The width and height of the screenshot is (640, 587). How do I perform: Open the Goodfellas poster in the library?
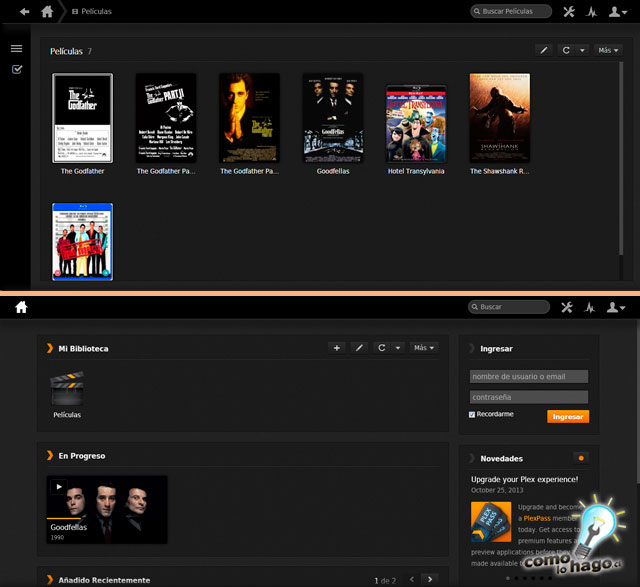333,118
